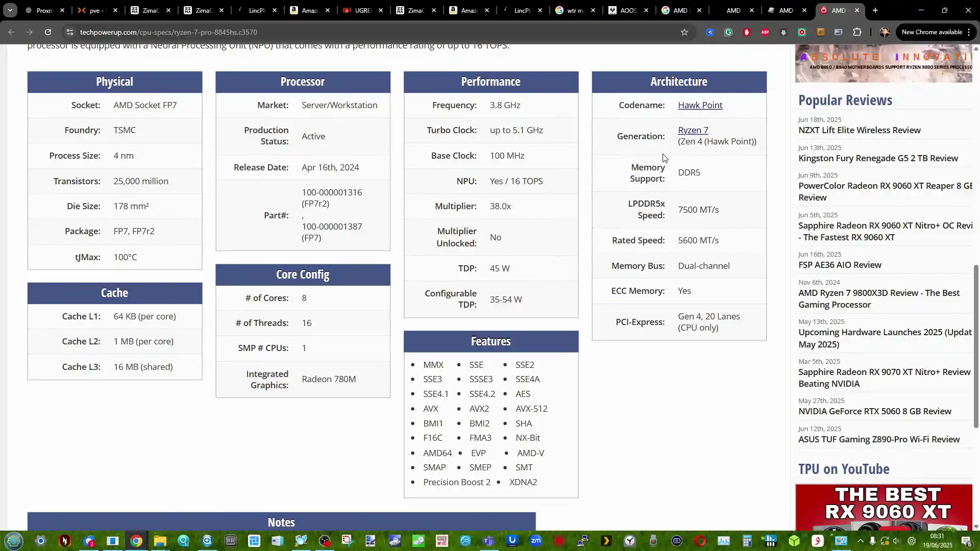This screenshot has height=551, width=980.
Task: Click the '25,000 million' transistors value
Action: pyautogui.click(x=141, y=181)
